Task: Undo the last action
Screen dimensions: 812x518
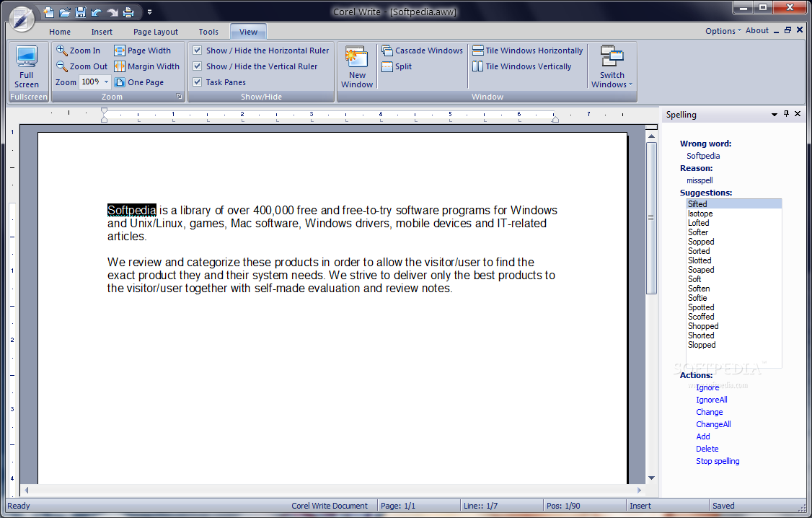Action: pyautogui.click(x=97, y=12)
